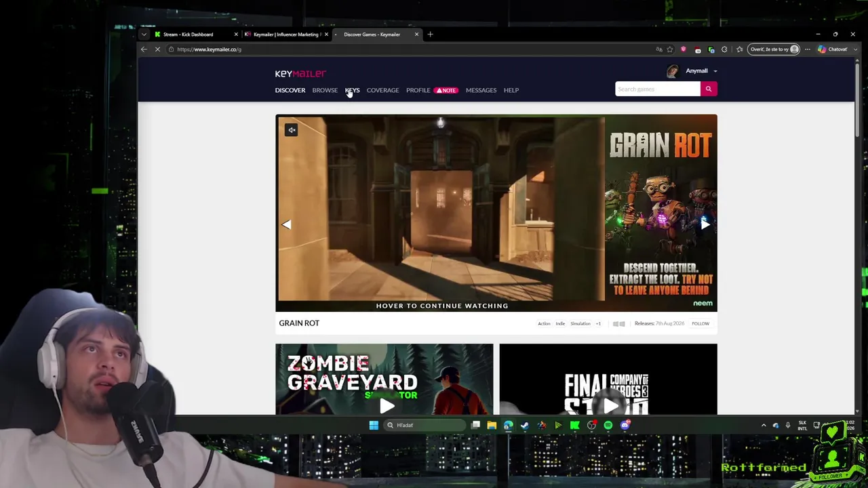This screenshot has height=488, width=868.
Task: Show the previous featured game slide
Action: click(286, 224)
